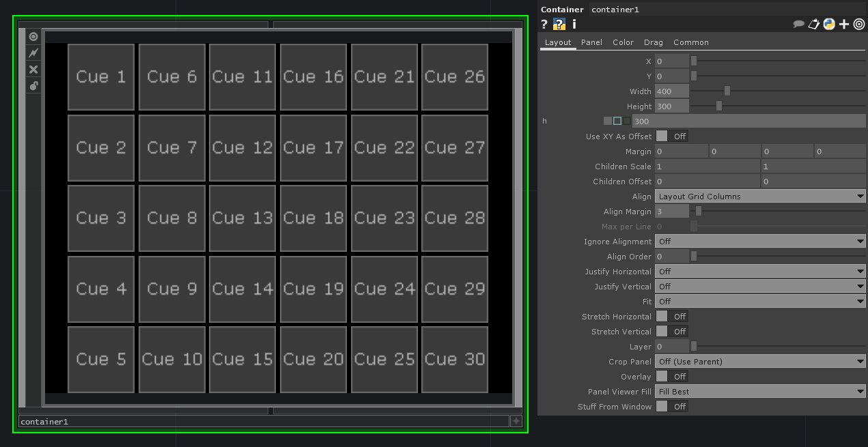Image resolution: width=868 pixels, height=447 pixels.
Task: Switch to the Panel parameter tab
Action: 591,42
